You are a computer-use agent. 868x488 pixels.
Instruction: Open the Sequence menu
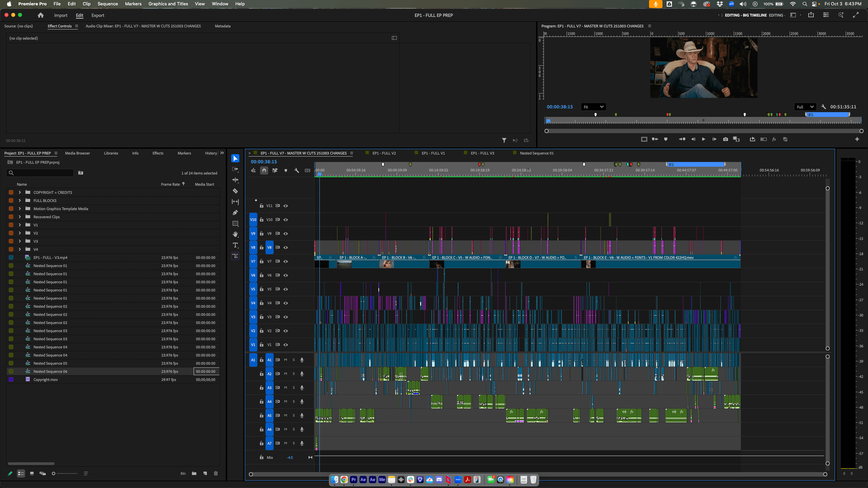click(x=108, y=4)
